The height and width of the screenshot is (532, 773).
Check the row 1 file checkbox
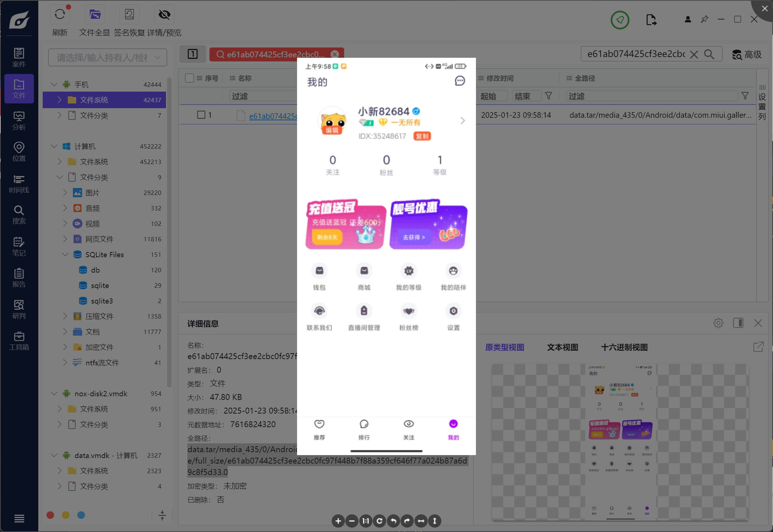pyautogui.click(x=201, y=115)
